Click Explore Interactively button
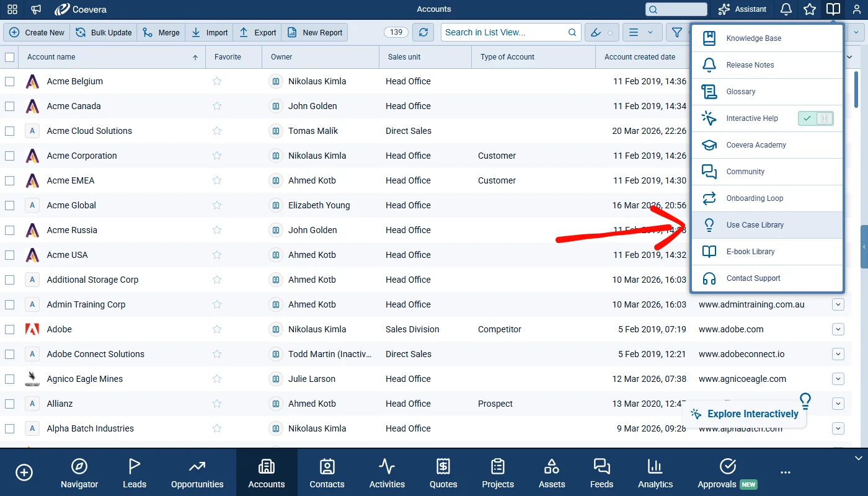 tap(745, 414)
